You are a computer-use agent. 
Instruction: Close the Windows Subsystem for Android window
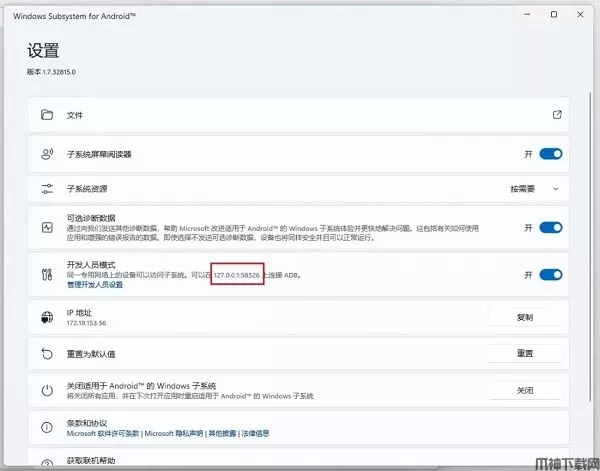coord(580,15)
